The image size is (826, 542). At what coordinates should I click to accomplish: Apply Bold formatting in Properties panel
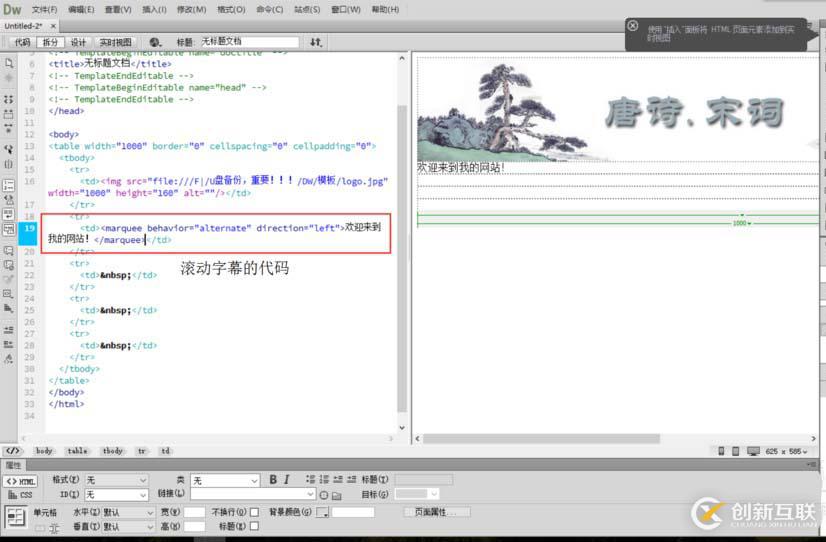tap(273, 479)
